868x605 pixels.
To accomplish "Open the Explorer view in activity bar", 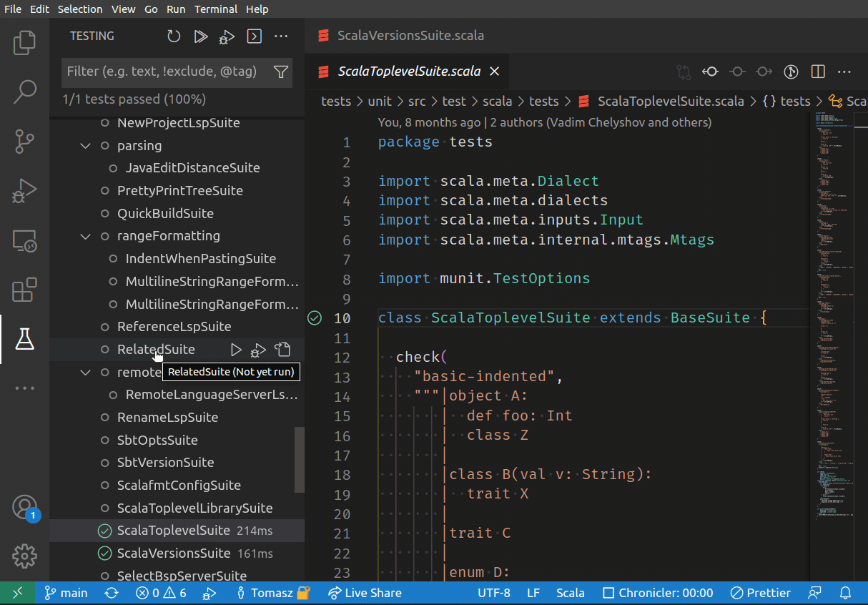I will point(24,43).
